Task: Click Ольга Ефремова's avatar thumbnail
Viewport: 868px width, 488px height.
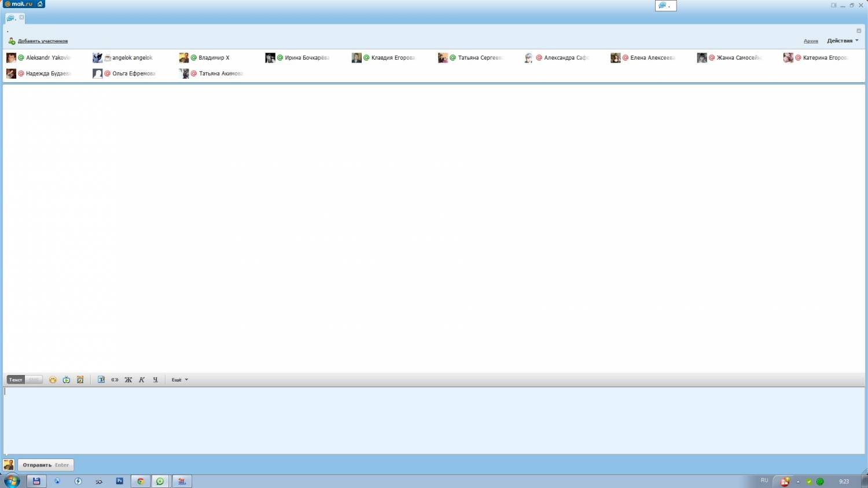Action: [x=97, y=74]
